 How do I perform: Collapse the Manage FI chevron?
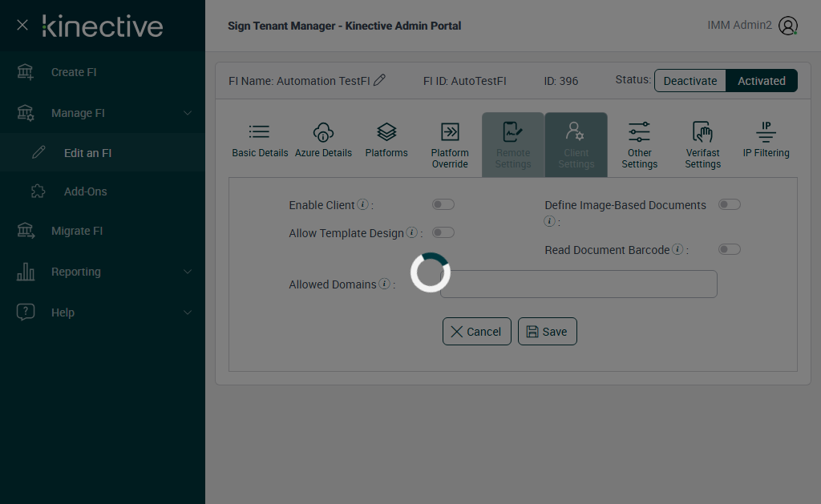[x=188, y=113]
